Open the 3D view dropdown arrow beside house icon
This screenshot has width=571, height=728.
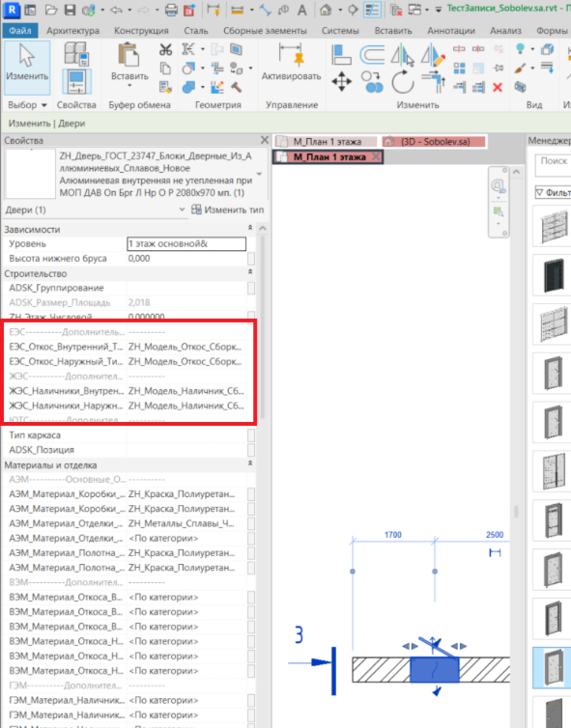[x=340, y=10]
